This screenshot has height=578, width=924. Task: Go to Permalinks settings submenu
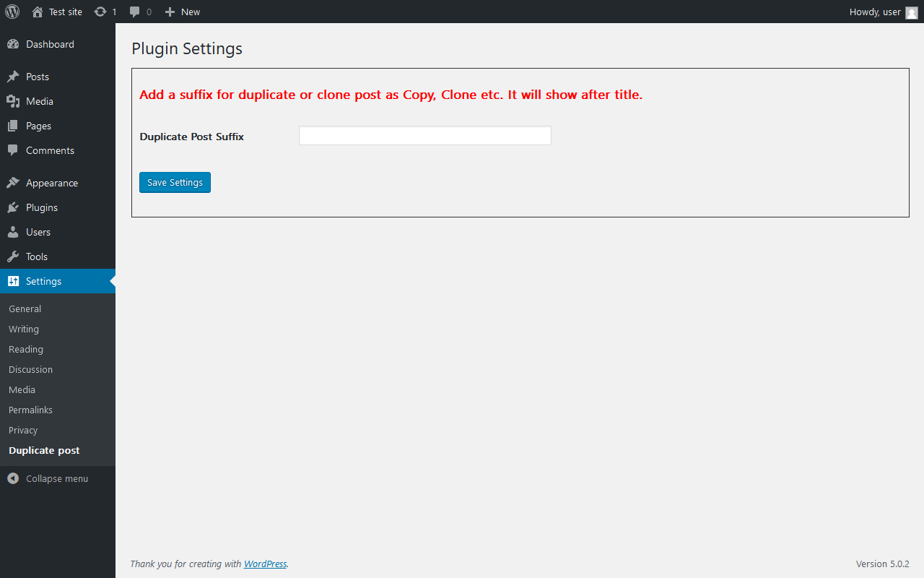coord(30,410)
